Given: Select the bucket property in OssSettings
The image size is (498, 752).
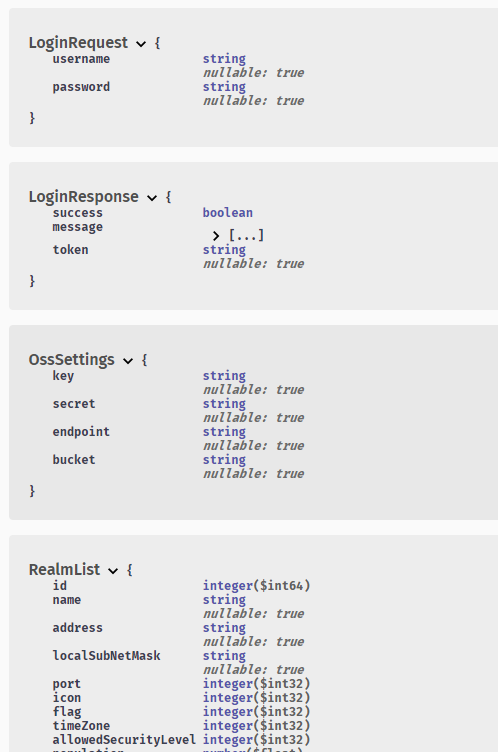Looking at the screenshot, I should click(x=74, y=459).
